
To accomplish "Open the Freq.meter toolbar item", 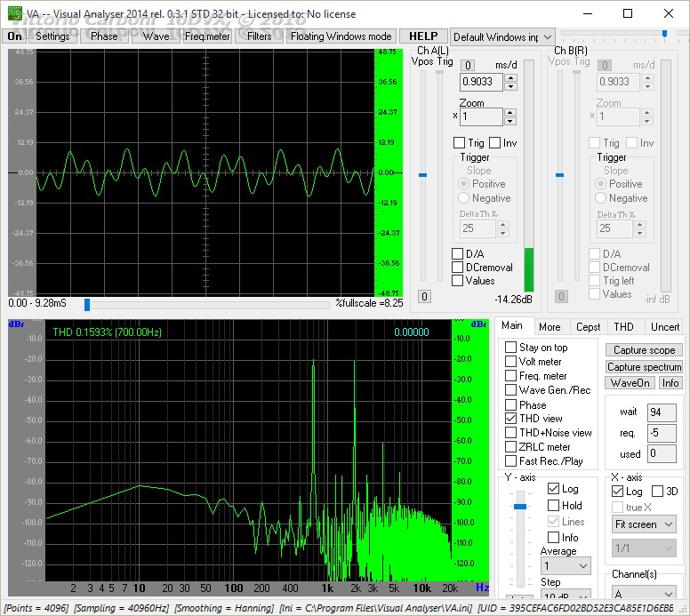I will [207, 36].
